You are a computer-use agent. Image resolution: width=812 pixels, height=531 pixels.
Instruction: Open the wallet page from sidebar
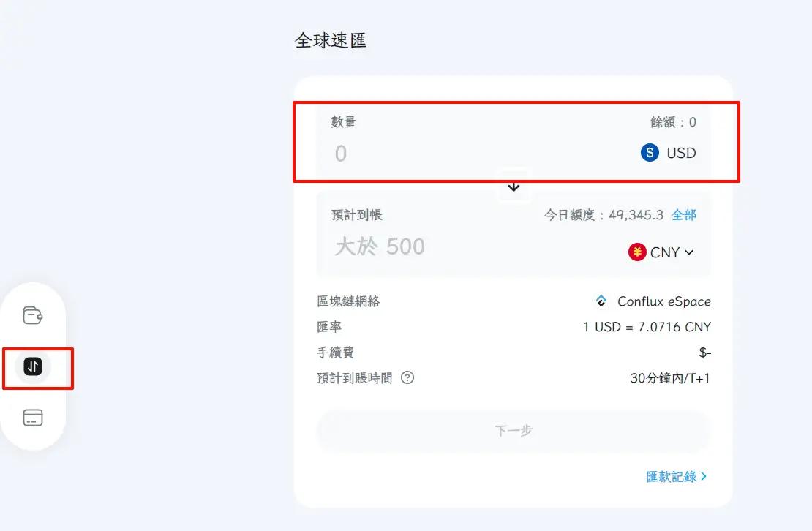click(x=33, y=316)
